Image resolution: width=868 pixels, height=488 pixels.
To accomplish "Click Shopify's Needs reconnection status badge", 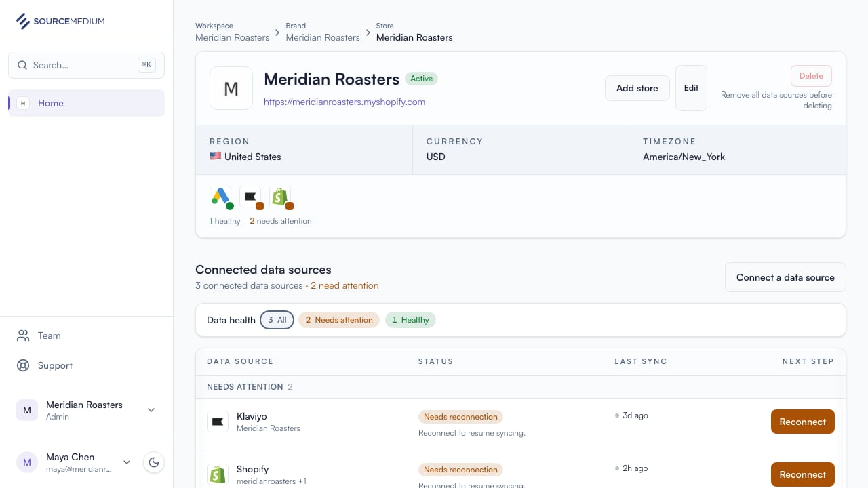I will click(460, 470).
